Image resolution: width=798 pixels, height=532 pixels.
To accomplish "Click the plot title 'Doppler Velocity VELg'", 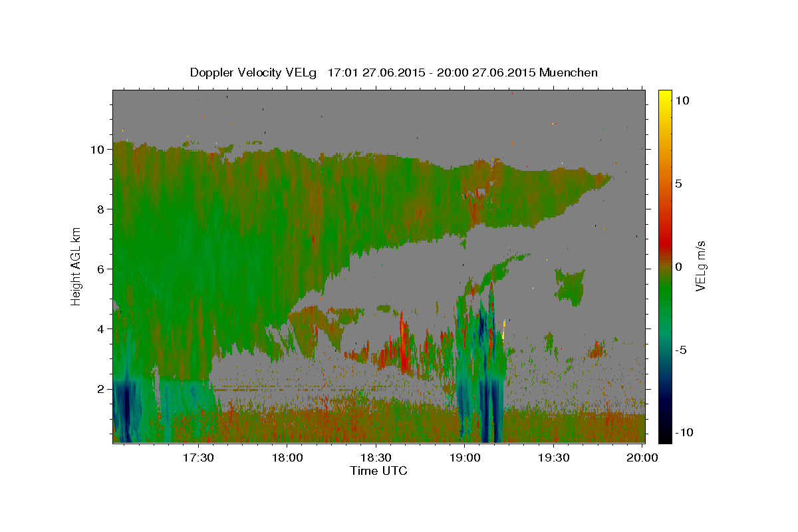I will (253, 72).
